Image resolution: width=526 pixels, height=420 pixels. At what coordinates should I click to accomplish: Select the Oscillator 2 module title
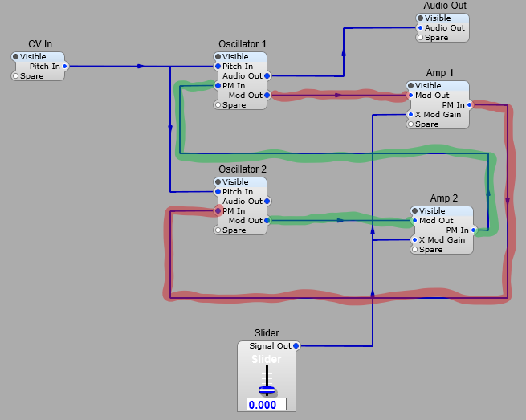[242, 169]
